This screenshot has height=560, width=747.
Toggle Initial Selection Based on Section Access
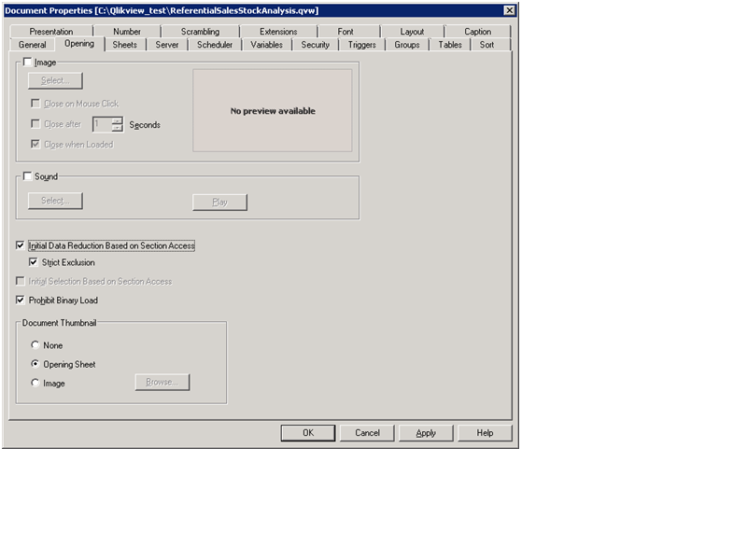point(20,281)
